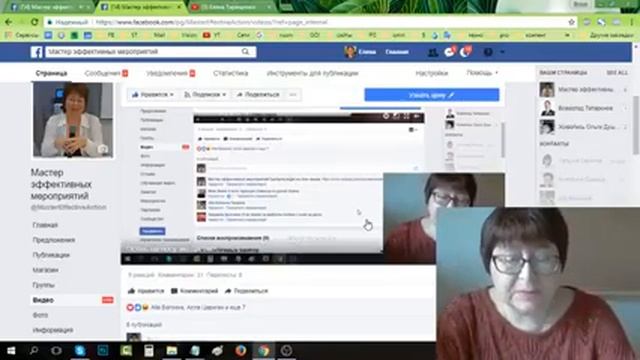Click Поделиться under the video post
This screenshot has height=360, width=640.
tap(247, 291)
